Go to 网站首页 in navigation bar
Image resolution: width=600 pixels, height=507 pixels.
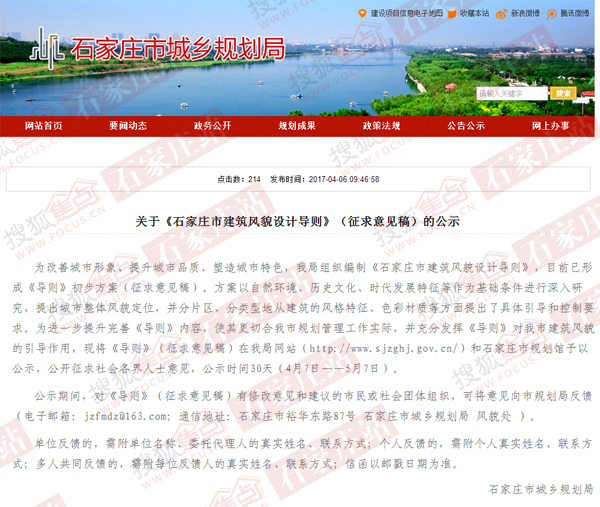(43, 125)
